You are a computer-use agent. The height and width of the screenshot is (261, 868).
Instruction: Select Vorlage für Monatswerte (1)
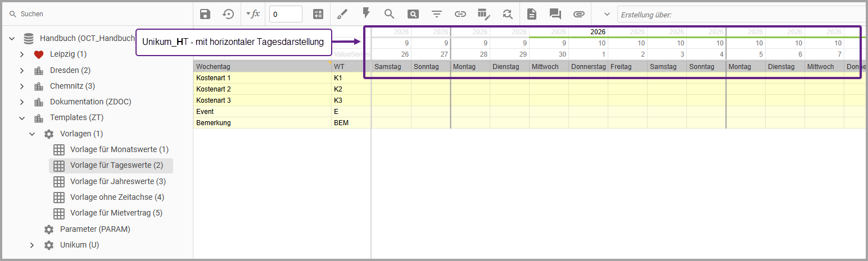[x=119, y=150]
